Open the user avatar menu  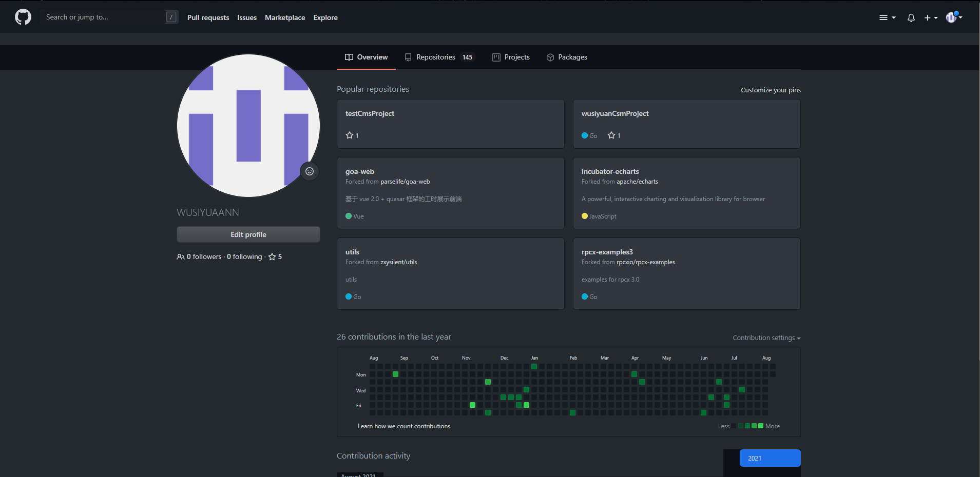954,17
